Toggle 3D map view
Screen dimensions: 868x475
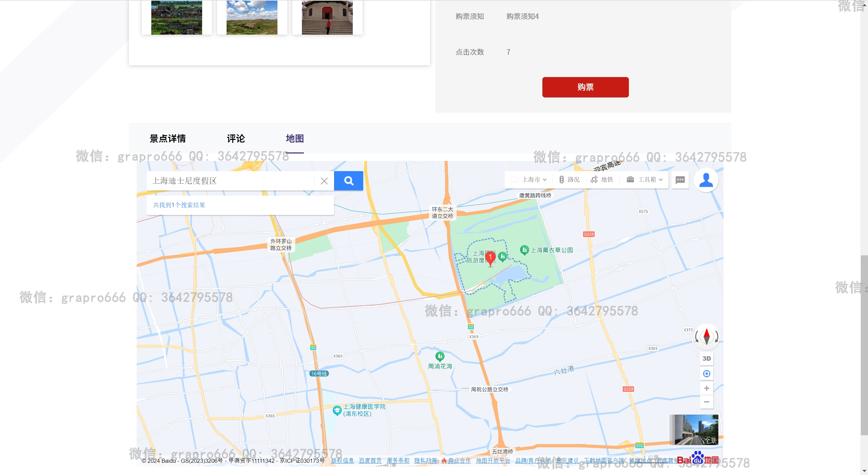(707, 359)
